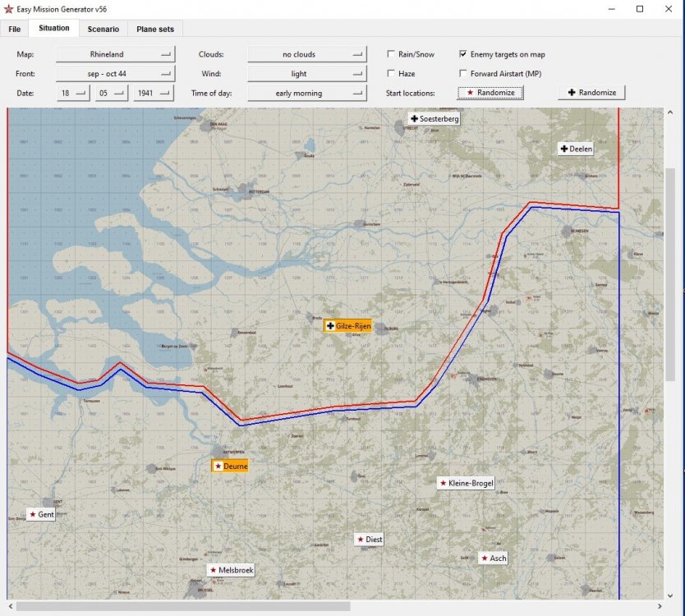Click the scroll right arrow below map
Viewport: 685px width, 616px height.
660,606
